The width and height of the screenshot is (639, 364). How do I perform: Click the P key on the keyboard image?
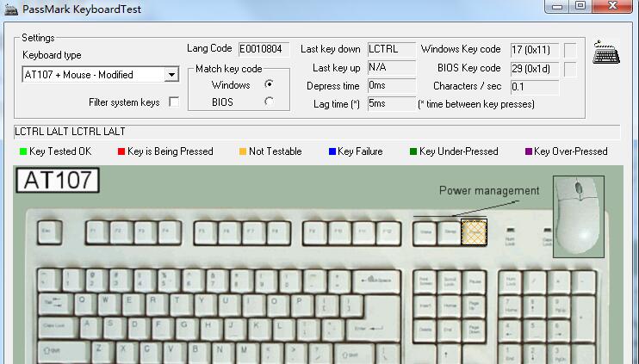(303, 305)
